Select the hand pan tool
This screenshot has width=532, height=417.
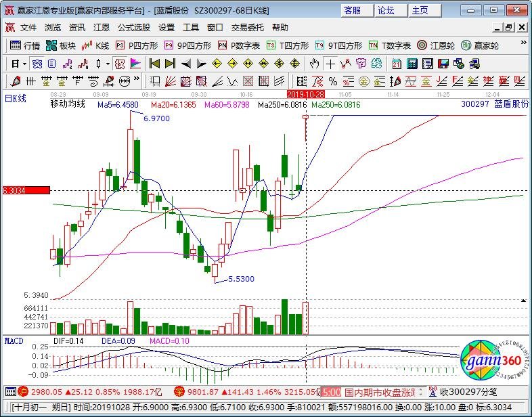314,64
